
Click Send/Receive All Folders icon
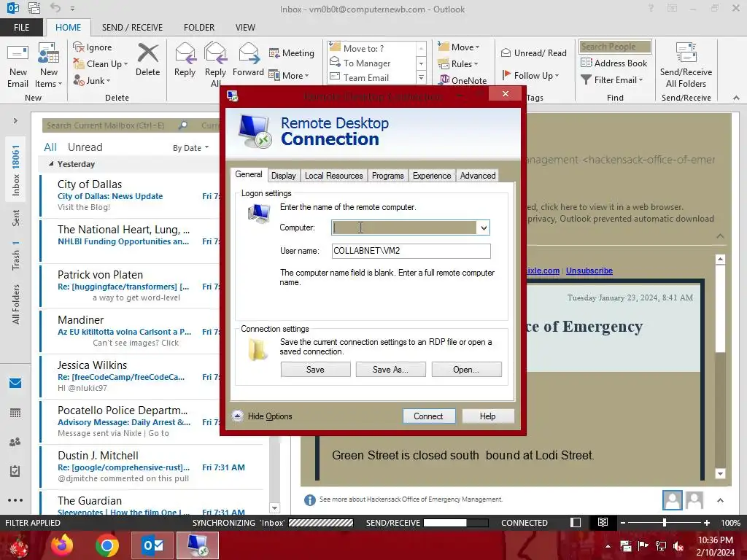pos(686,65)
